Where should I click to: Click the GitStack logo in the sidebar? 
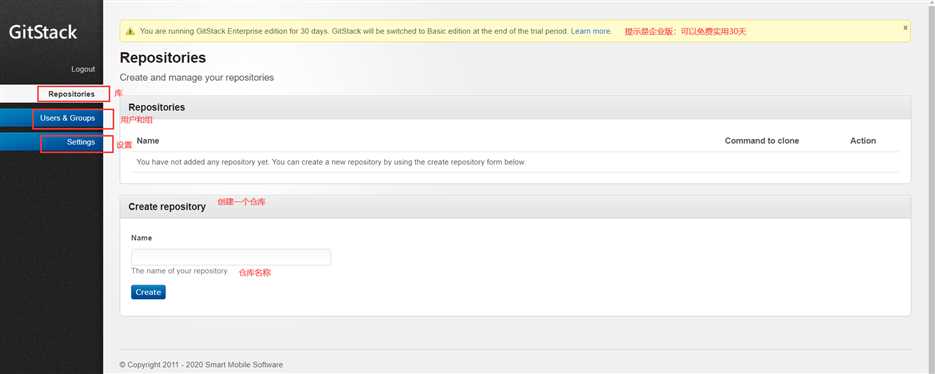[43, 32]
